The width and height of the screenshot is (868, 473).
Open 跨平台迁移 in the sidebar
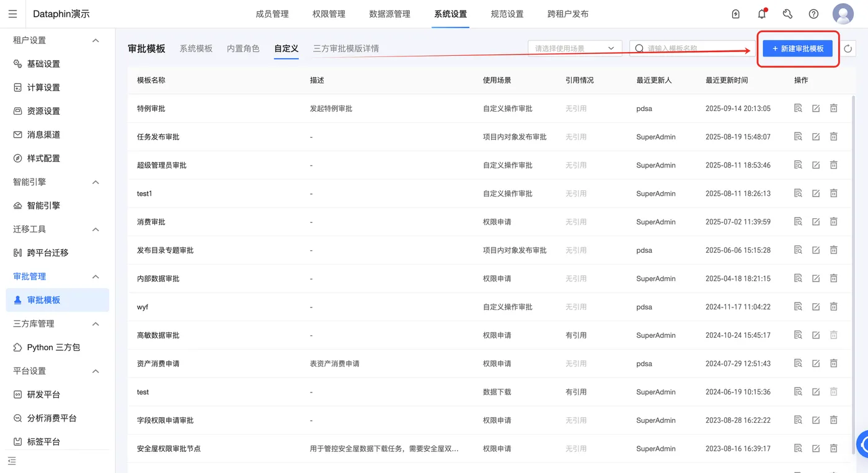48,253
